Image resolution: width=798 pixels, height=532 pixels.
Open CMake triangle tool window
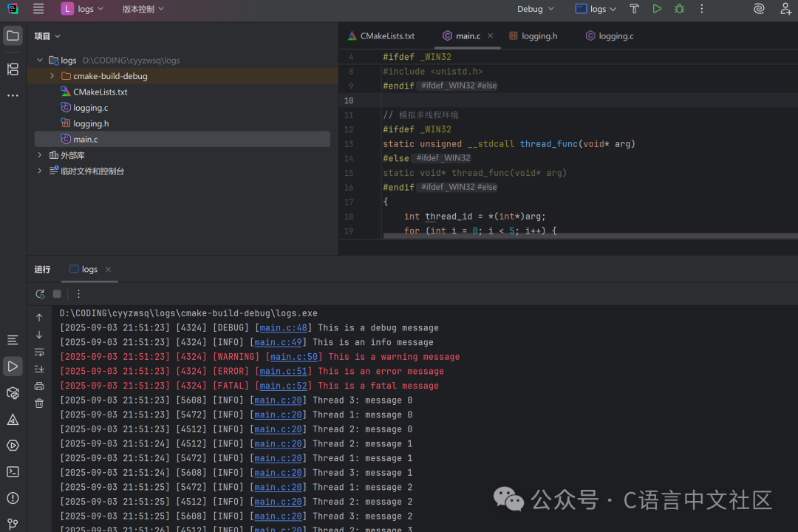[13, 420]
